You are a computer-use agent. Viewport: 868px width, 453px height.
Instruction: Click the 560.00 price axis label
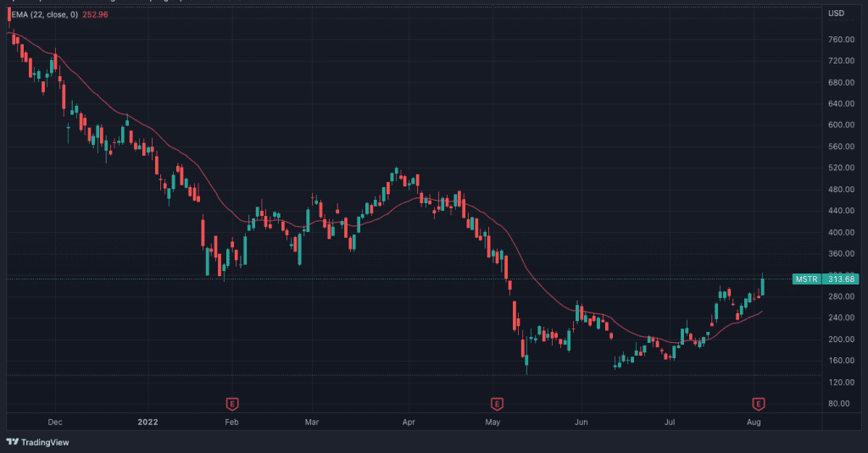tap(842, 146)
